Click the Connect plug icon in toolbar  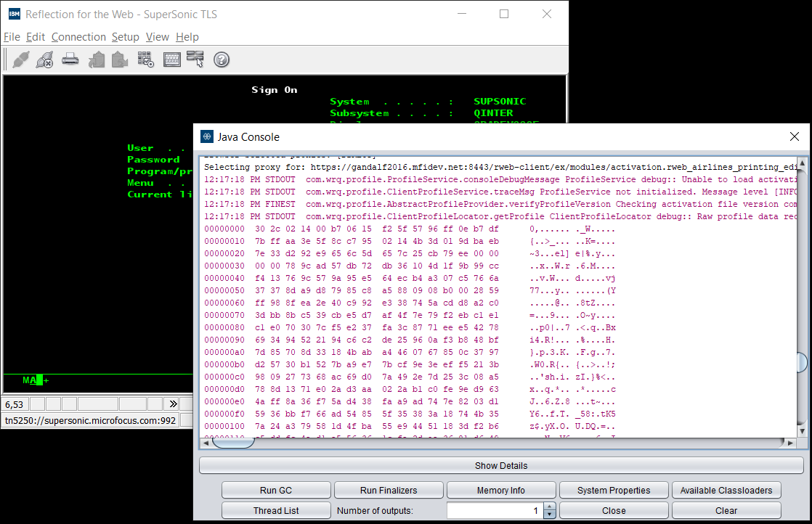21,60
